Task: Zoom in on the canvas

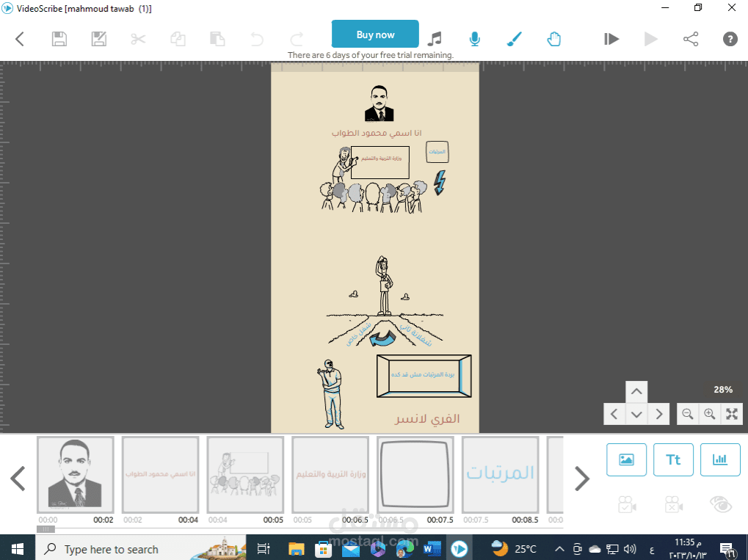Action: tap(709, 413)
